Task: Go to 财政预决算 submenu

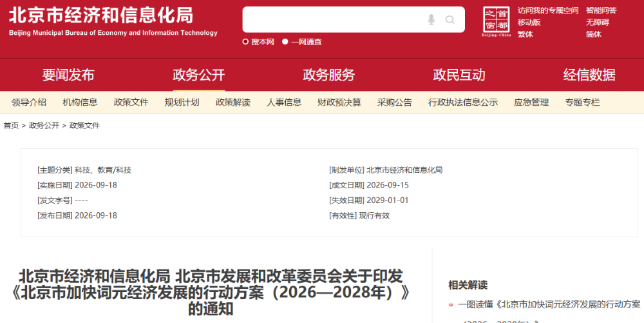Action: [339, 103]
